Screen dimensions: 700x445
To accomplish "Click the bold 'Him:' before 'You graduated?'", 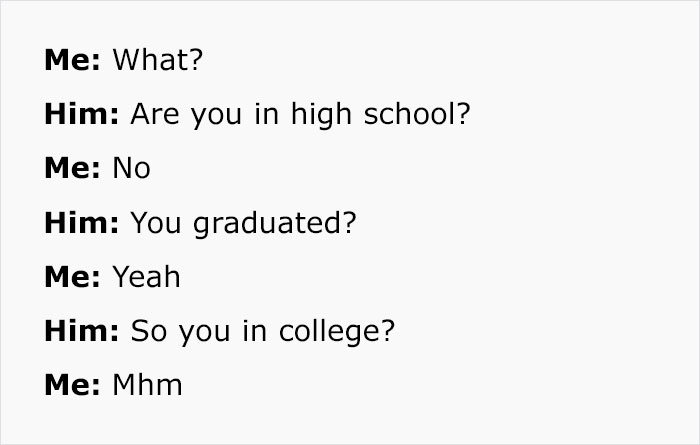I will point(82,222).
